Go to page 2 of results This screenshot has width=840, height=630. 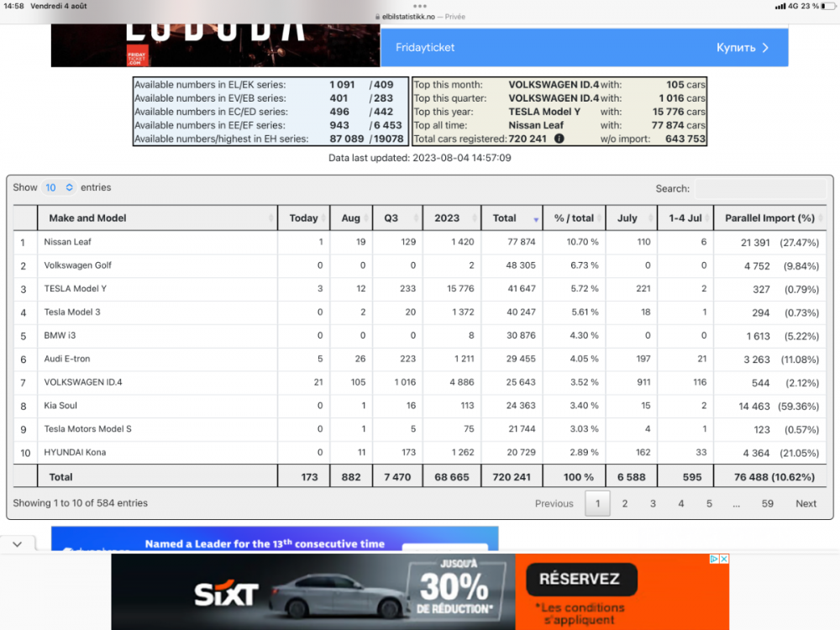click(625, 503)
